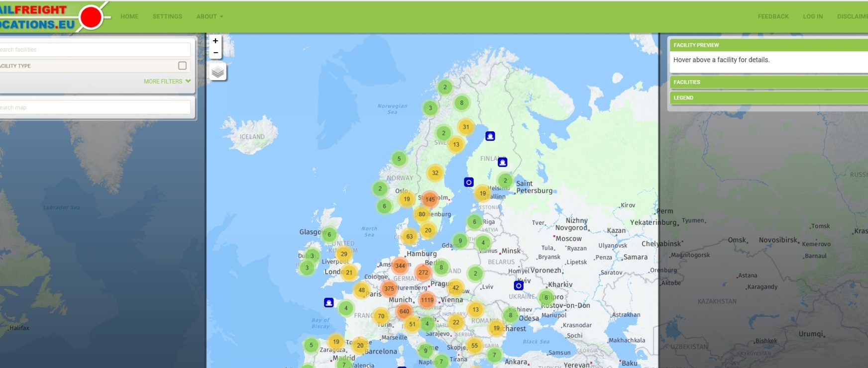Click the Feedback link
The image size is (868, 368).
(x=773, y=16)
